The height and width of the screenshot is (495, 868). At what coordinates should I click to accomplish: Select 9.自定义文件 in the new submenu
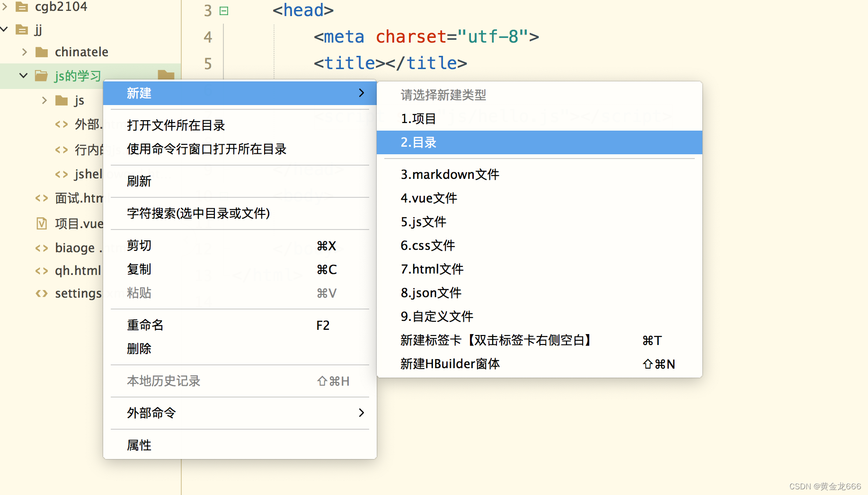[x=540, y=317]
